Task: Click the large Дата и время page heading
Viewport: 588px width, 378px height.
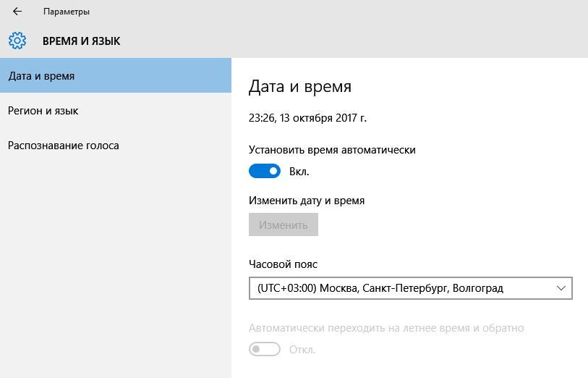Action: tap(300, 86)
